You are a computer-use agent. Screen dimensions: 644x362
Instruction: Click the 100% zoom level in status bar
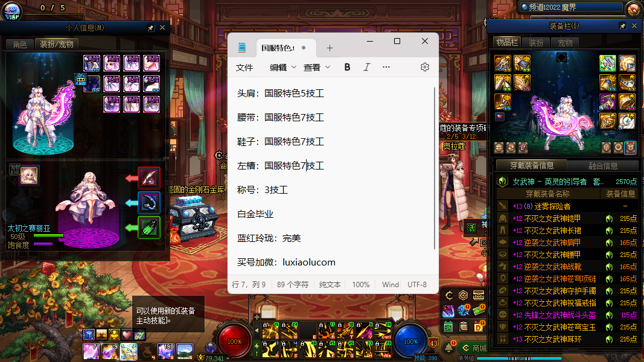(x=361, y=284)
